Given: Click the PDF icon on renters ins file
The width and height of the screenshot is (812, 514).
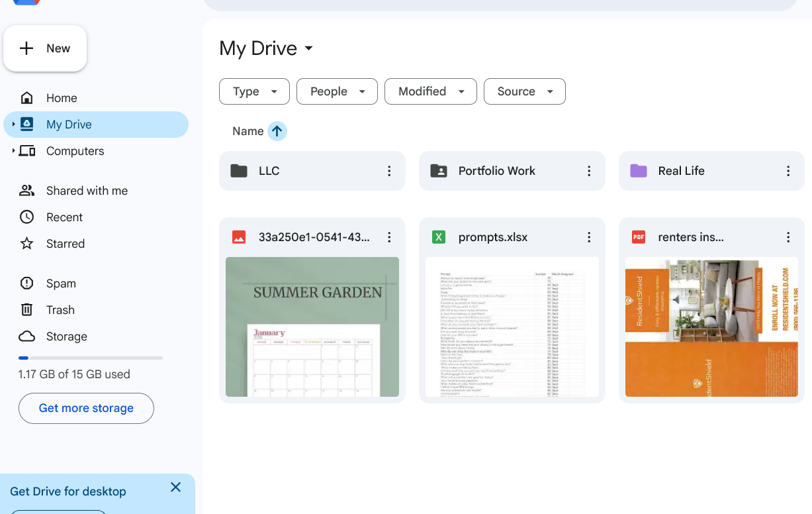Looking at the screenshot, I should pyautogui.click(x=638, y=236).
